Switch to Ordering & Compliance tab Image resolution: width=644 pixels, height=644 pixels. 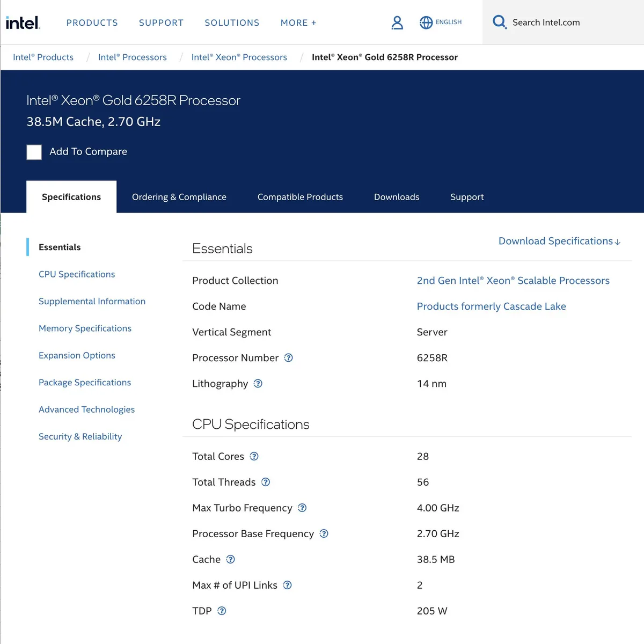coord(179,197)
